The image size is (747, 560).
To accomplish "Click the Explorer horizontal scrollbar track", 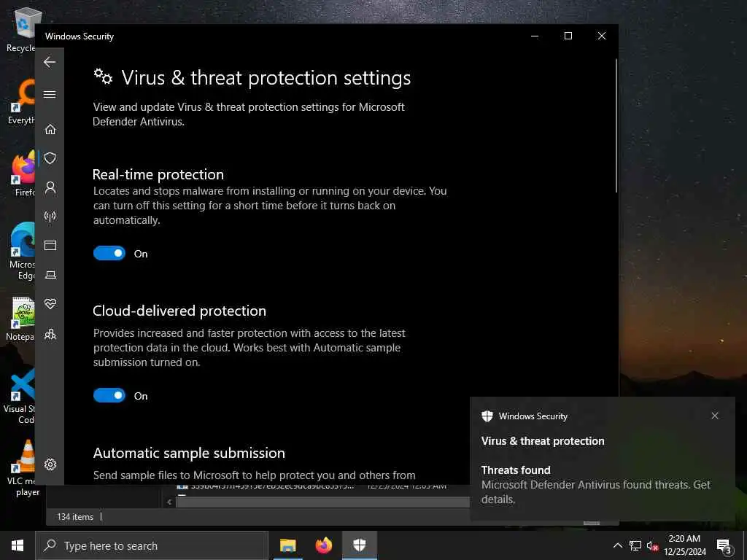I will [323, 502].
